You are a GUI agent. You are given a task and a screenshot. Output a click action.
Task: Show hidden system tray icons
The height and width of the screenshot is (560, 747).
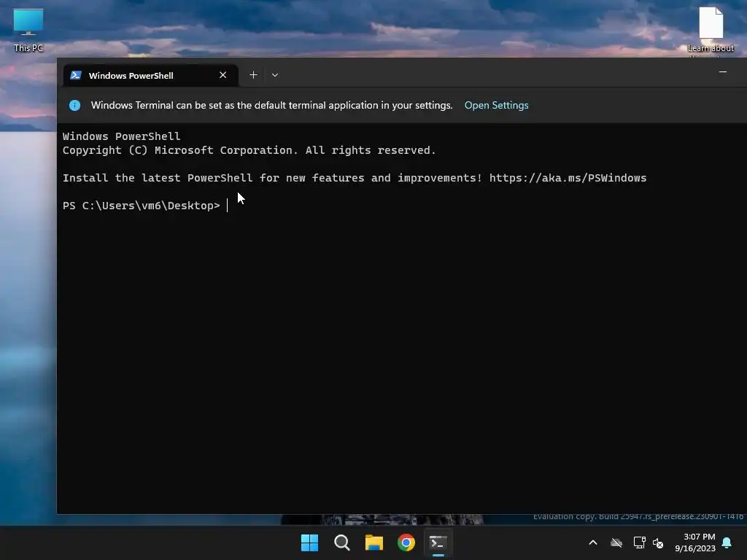pos(593,542)
